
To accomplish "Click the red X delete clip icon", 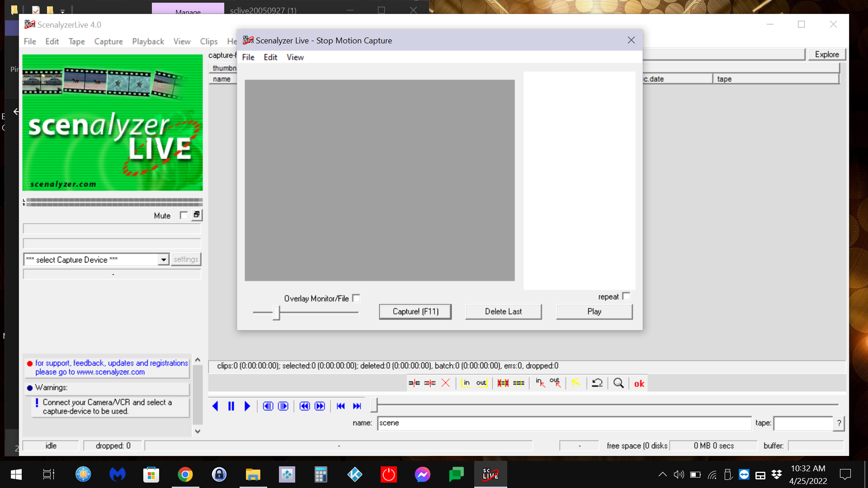I will (445, 383).
